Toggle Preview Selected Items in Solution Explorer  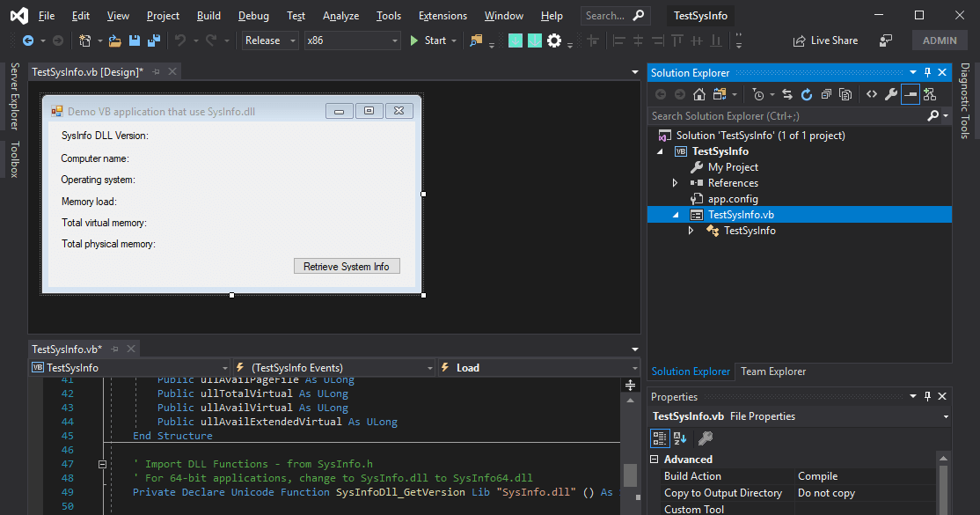[910, 94]
